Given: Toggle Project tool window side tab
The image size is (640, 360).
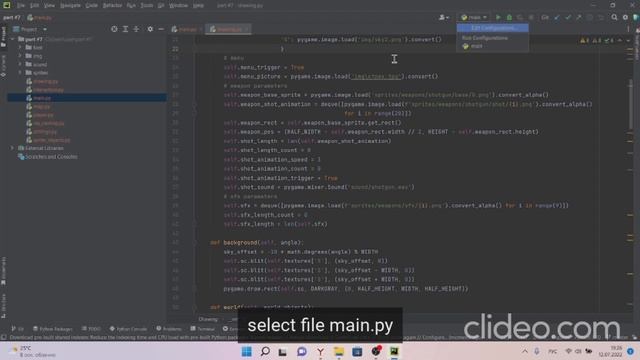Looking at the screenshot, I should 3,37.
